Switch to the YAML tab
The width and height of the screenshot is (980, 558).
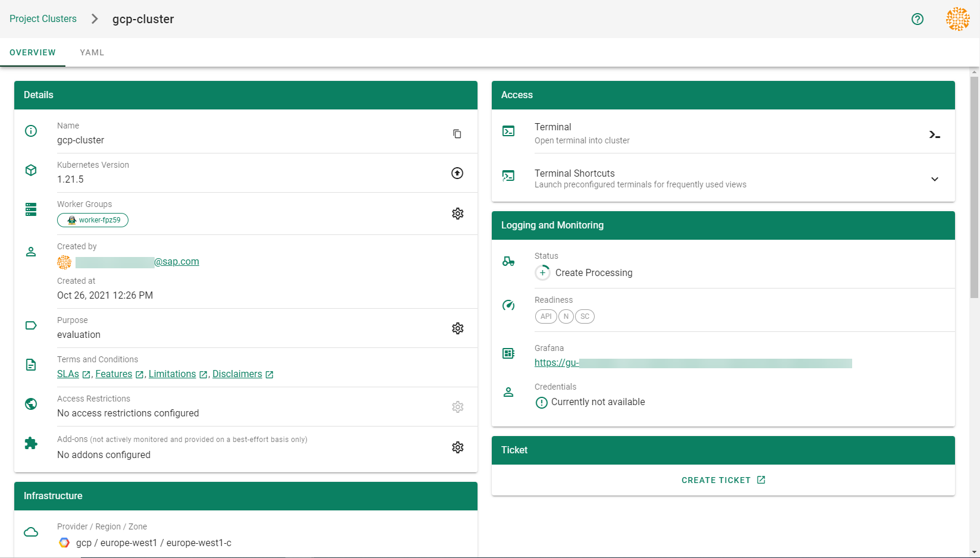tap(92, 52)
